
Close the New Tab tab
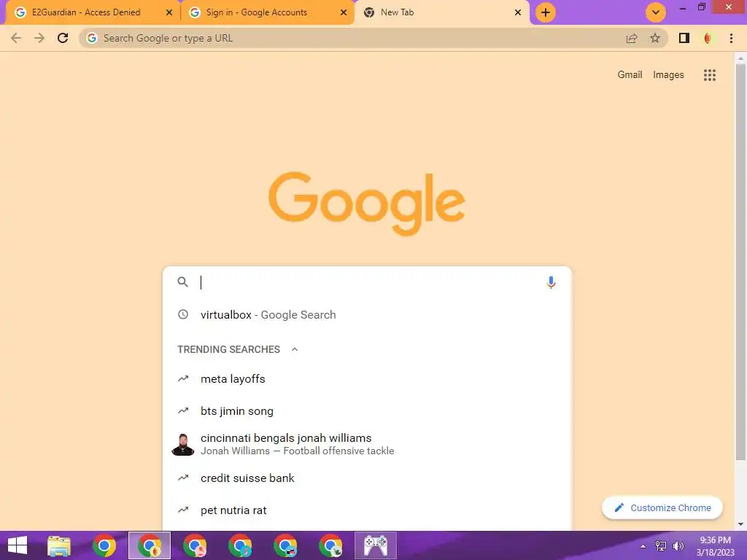[518, 13]
